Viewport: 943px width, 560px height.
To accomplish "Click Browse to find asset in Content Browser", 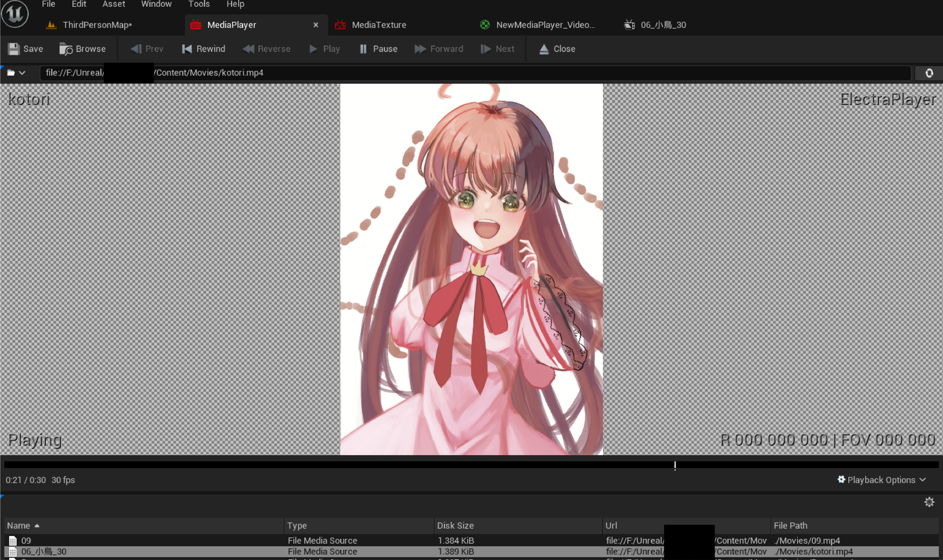I will (82, 49).
